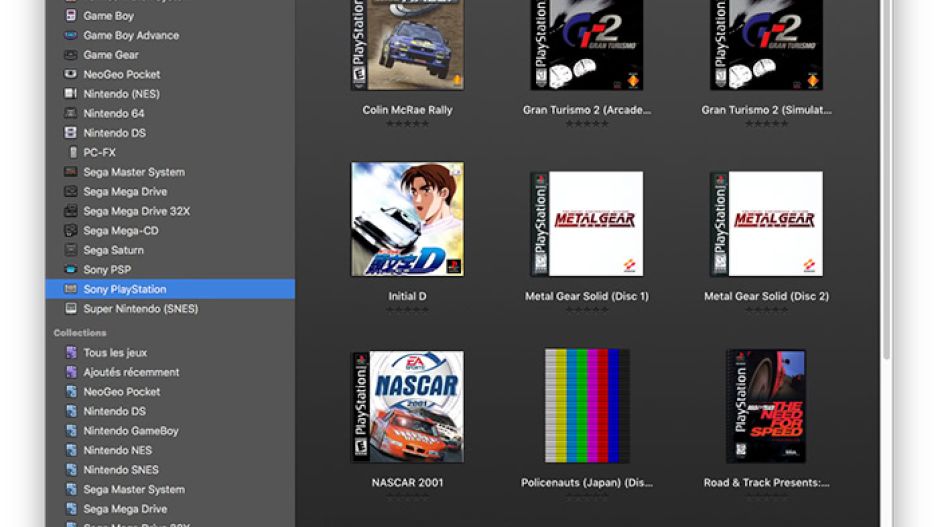Viewport: 938px width, 527px height.
Task: Select Gran Turismo 2 (Arcade) cover
Action: [587, 45]
